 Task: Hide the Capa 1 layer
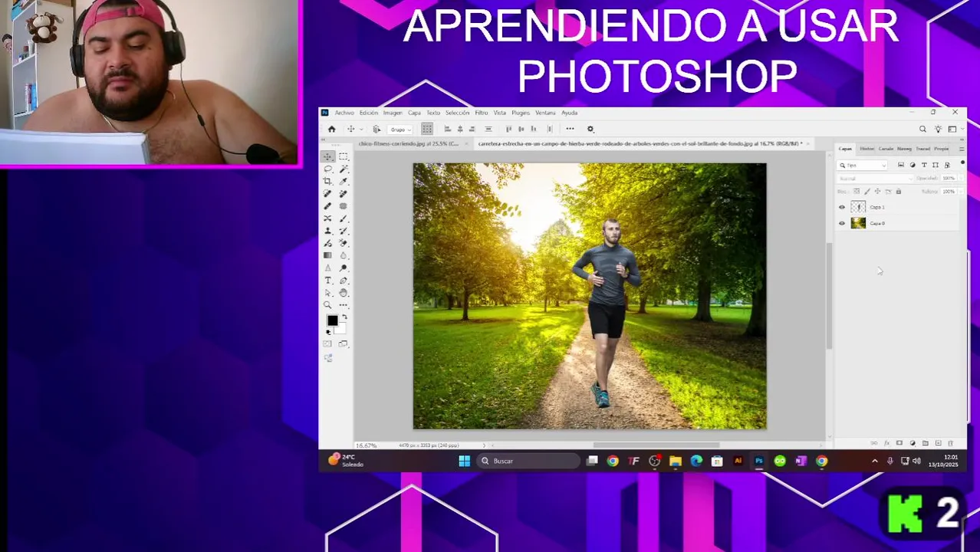pos(842,207)
